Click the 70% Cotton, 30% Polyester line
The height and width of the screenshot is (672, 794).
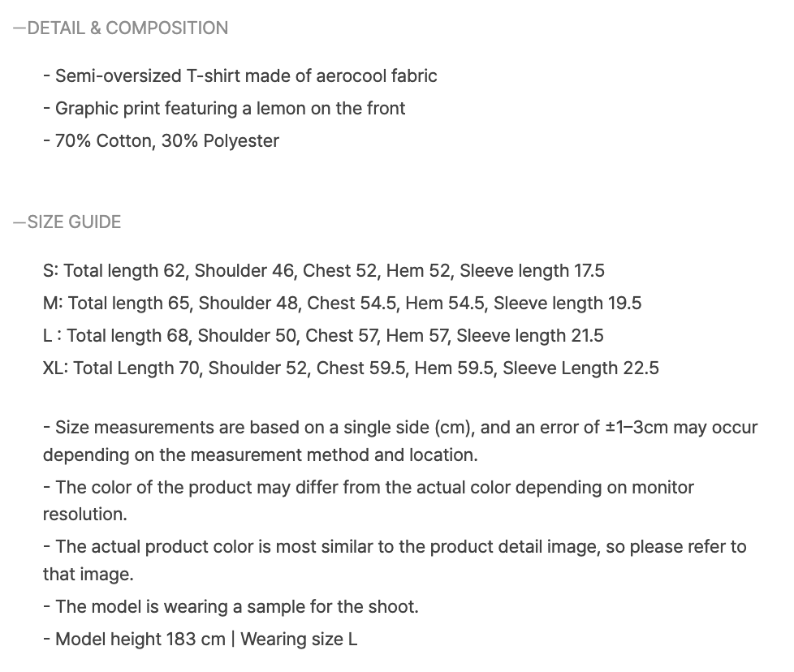tap(161, 140)
